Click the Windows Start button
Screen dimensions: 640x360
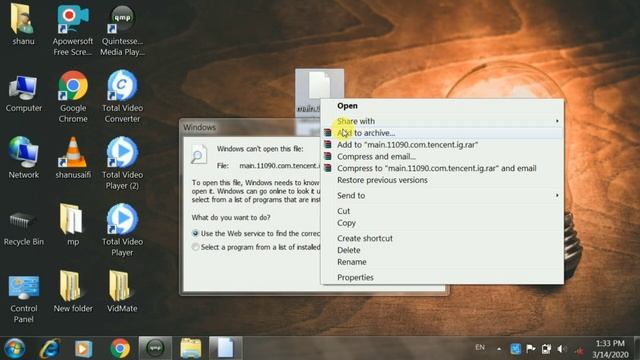pos(15,348)
